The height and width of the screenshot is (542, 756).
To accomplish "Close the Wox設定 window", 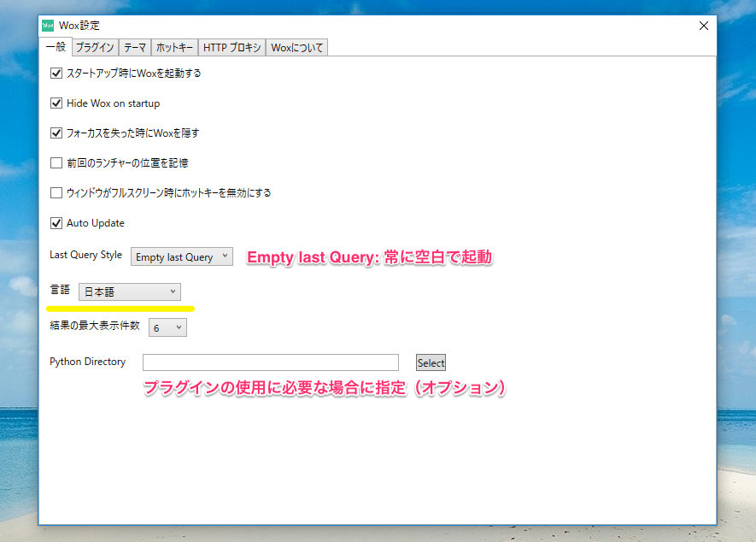I will pyautogui.click(x=703, y=26).
